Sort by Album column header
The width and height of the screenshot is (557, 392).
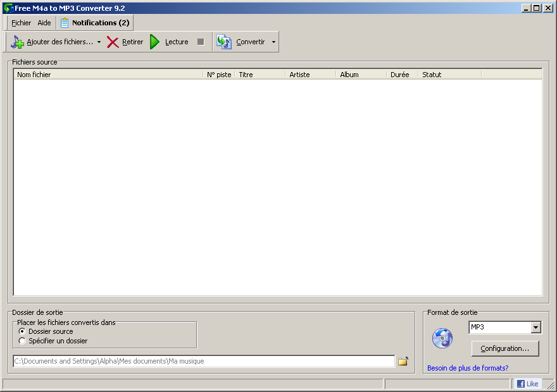[x=361, y=75]
